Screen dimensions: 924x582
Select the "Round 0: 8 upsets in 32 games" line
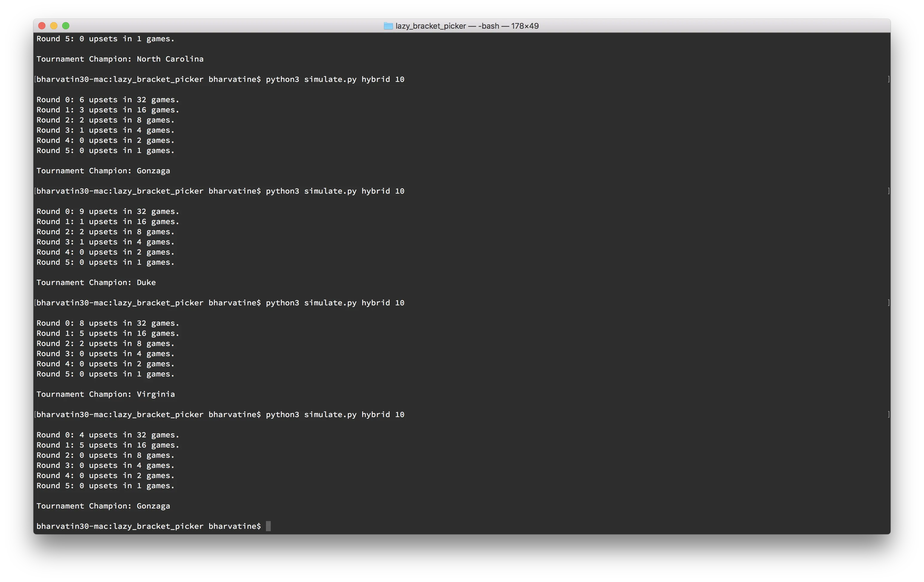108,324
